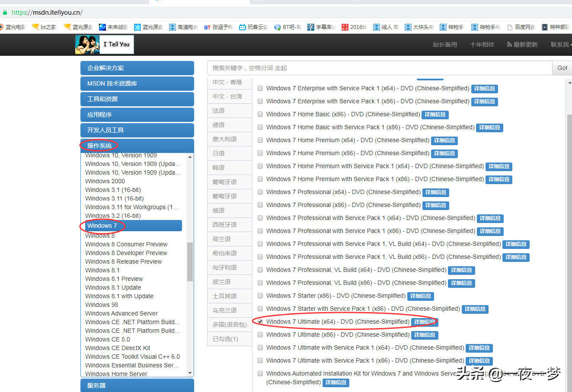The image size is (572, 392).
Task: Select the 中文 - 台湾 language tab
Action: pos(230,96)
